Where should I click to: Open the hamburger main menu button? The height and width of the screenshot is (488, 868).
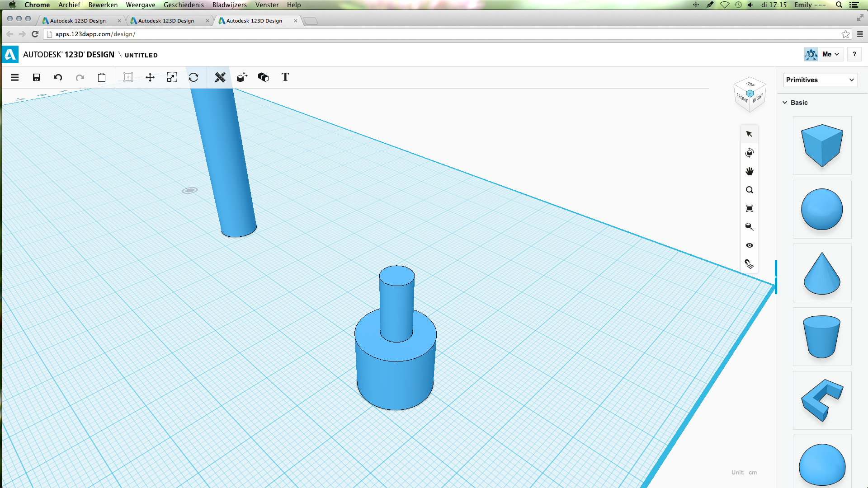pyautogui.click(x=15, y=77)
